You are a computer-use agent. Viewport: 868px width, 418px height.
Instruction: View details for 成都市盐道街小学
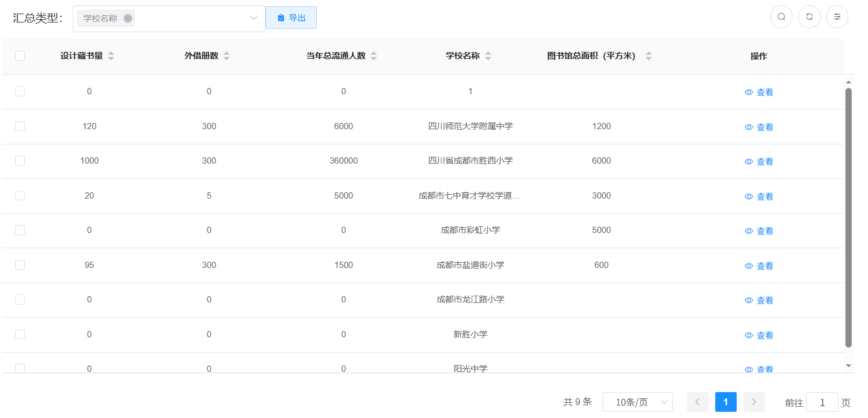[x=759, y=266]
